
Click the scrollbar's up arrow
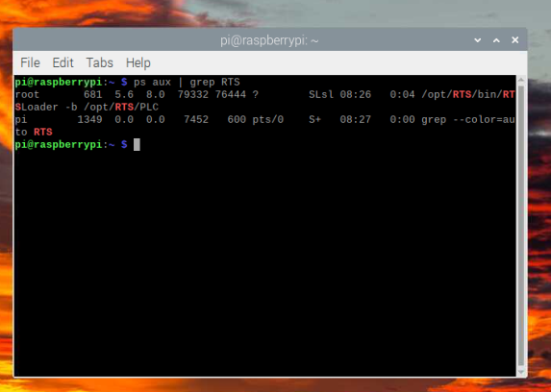[x=521, y=80]
